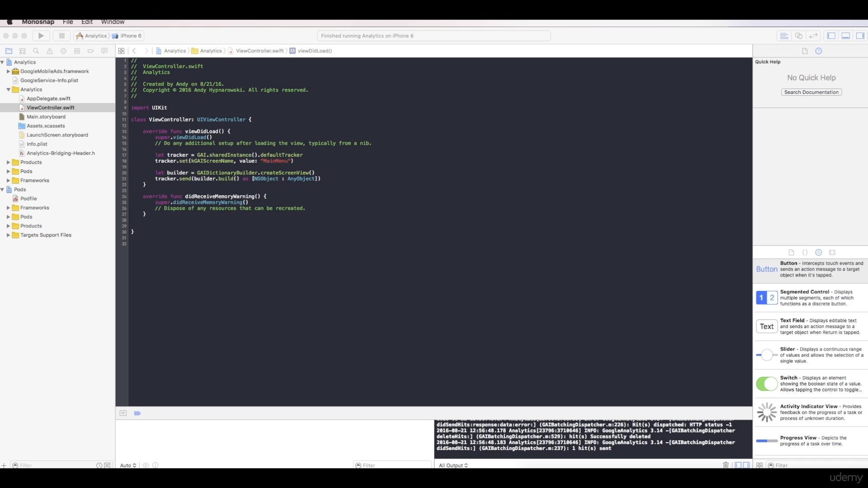Toggle the Debug area visibility
The width and height of the screenshot is (868, 488).
coord(846,36)
